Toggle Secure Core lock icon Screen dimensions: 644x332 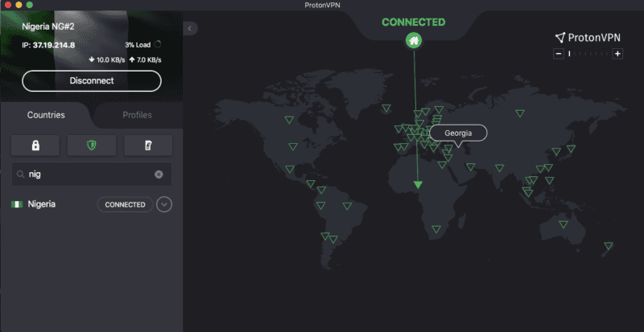pos(35,146)
